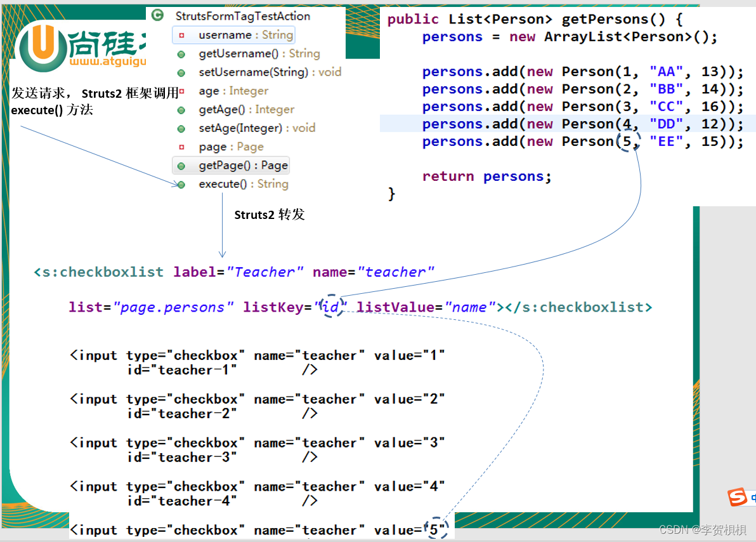Click the closing </s:checkboxlist> tag
The image size is (756, 542).
(578, 307)
